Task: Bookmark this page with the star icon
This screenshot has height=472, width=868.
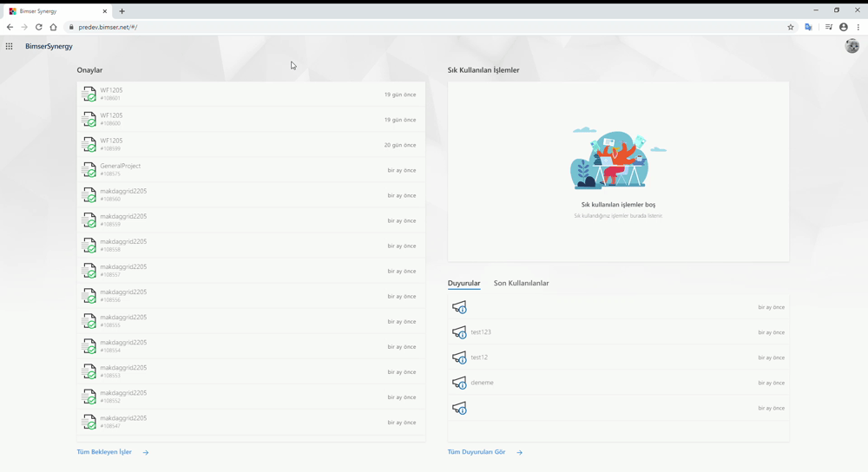Action: click(x=791, y=27)
